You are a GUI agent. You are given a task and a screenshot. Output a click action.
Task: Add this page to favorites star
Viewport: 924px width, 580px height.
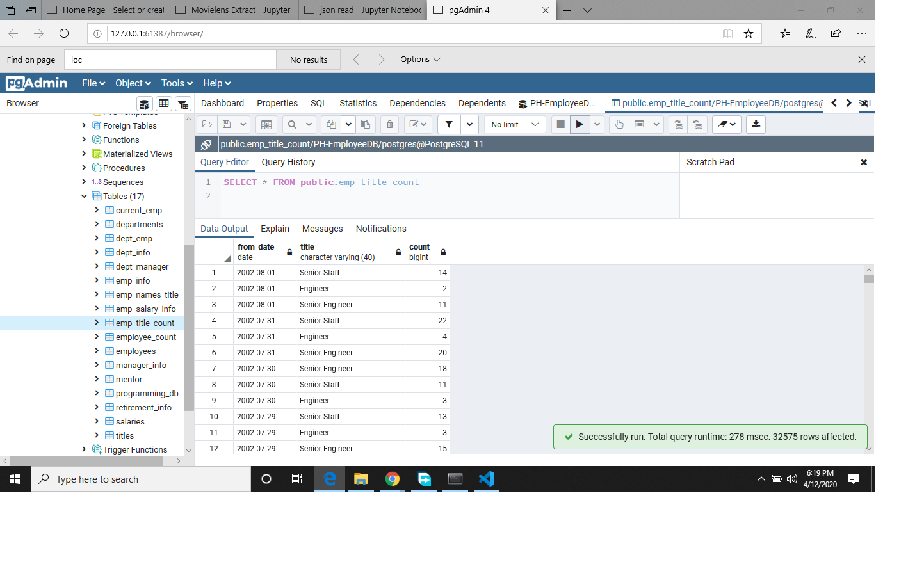[x=749, y=33]
